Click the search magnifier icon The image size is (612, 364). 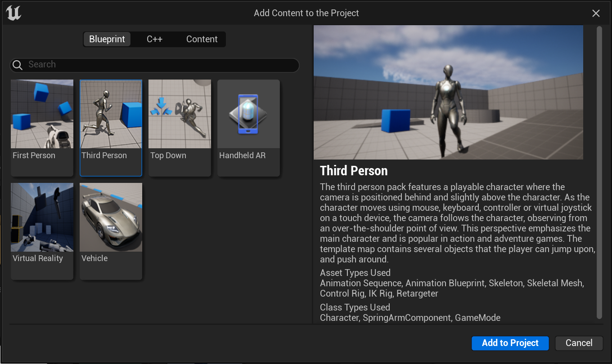click(x=18, y=65)
